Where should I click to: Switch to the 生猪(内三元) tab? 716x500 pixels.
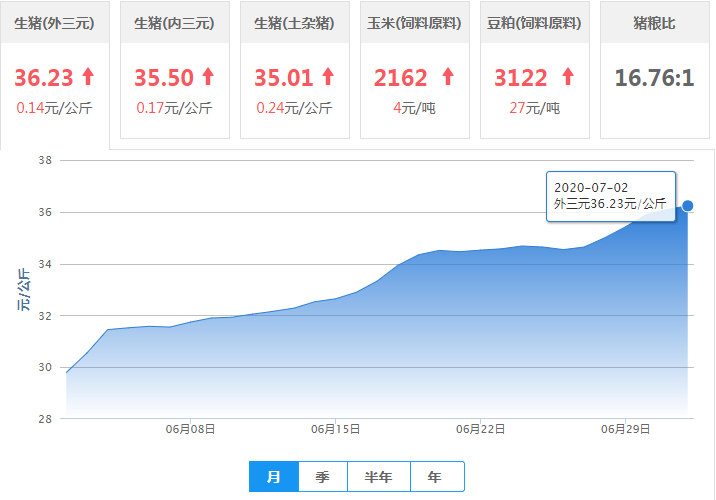point(174,22)
